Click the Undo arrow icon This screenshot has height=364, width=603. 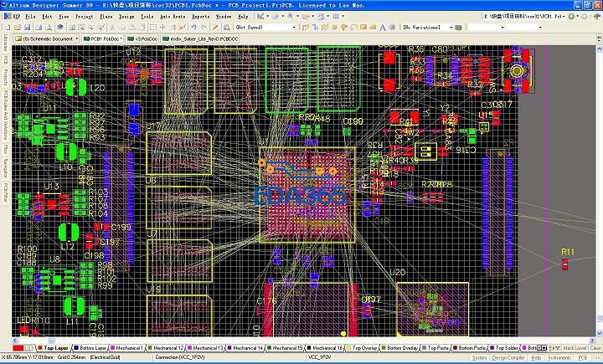point(193,27)
